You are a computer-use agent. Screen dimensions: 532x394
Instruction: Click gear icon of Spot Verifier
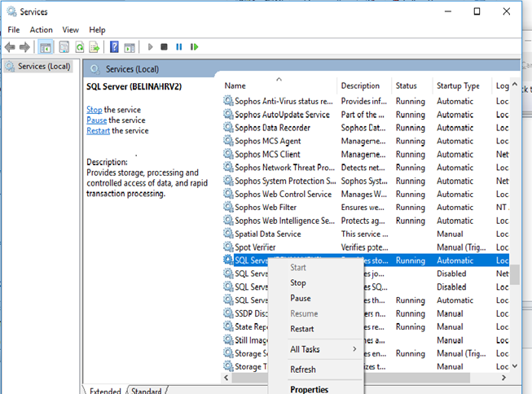point(228,247)
